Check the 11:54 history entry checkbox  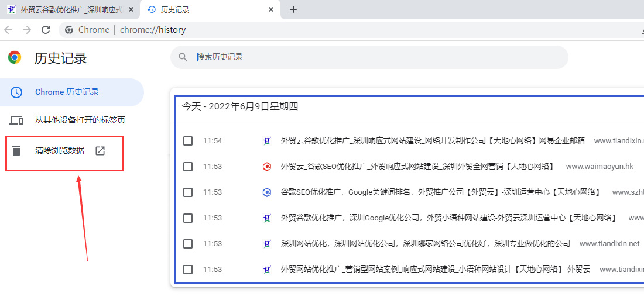click(188, 141)
